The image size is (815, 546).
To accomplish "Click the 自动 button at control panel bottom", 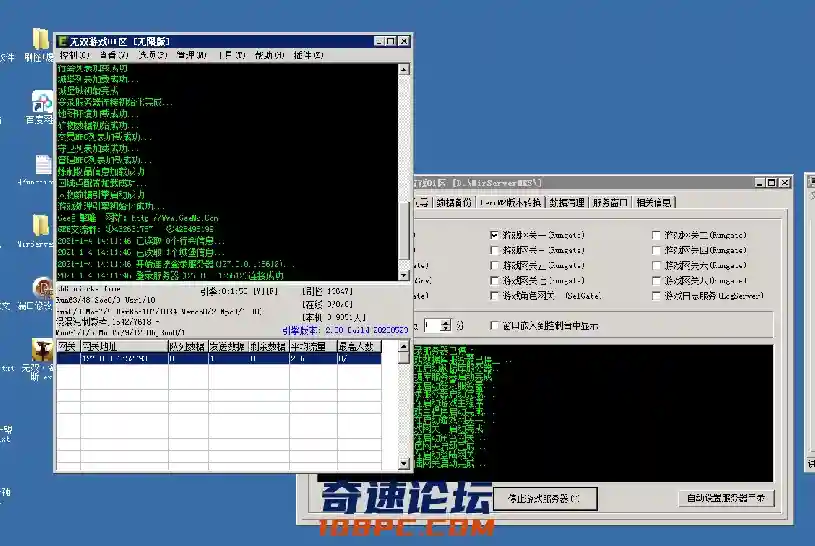I will [x=726, y=498].
